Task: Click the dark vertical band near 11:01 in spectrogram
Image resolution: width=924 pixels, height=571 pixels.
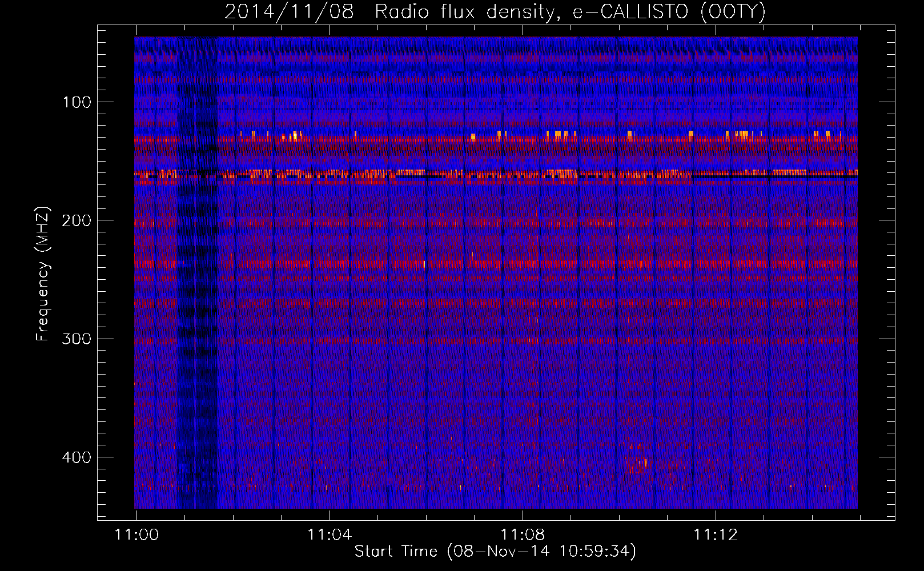Action: 197,273
